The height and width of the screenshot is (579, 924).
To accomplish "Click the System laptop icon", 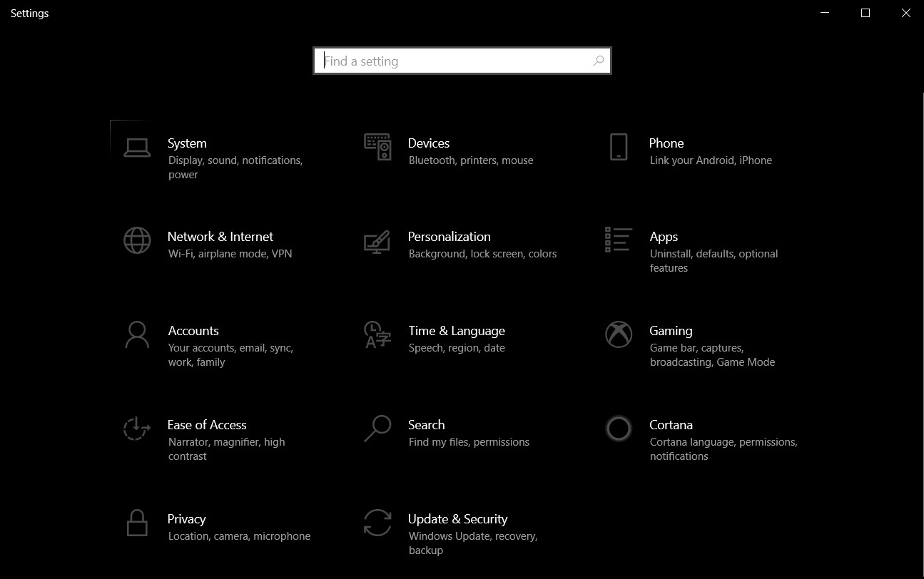I will click(x=137, y=147).
